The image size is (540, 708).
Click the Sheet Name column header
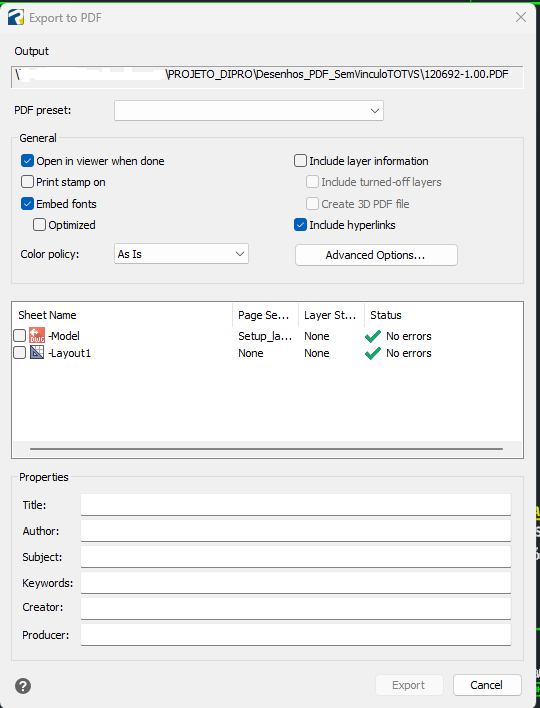(x=122, y=315)
